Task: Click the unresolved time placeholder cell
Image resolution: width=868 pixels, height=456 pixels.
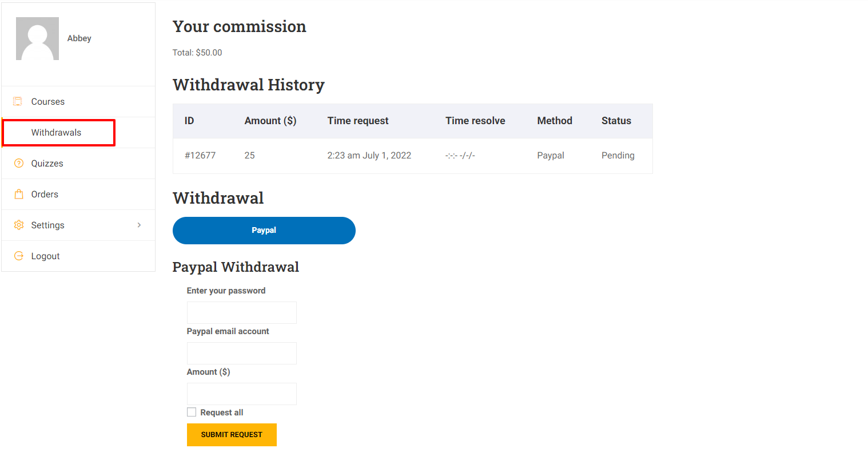Action: tap(460, 155)
